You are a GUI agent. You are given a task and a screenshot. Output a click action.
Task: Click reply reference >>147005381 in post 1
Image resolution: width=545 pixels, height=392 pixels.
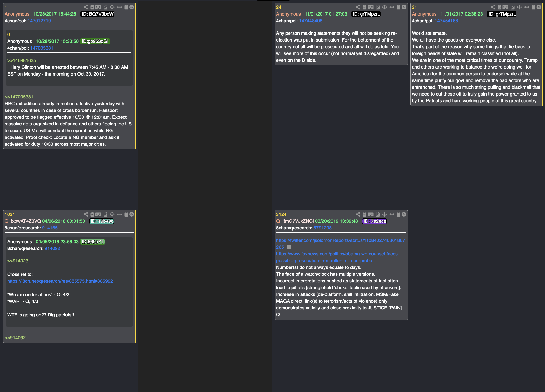19,97
